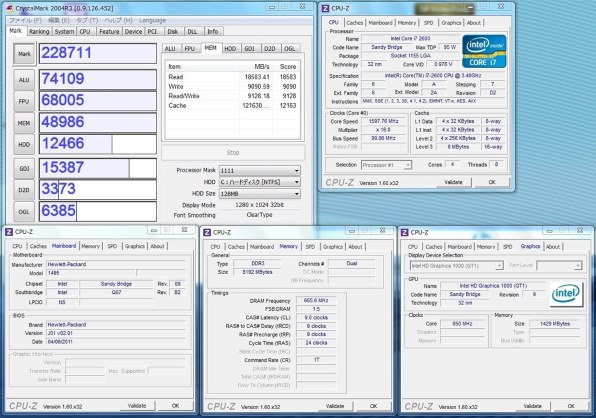Screen dimensions: 596x418
Task: Click BIOS Version value J01 v02.01
Action: (x=116, y=333)
